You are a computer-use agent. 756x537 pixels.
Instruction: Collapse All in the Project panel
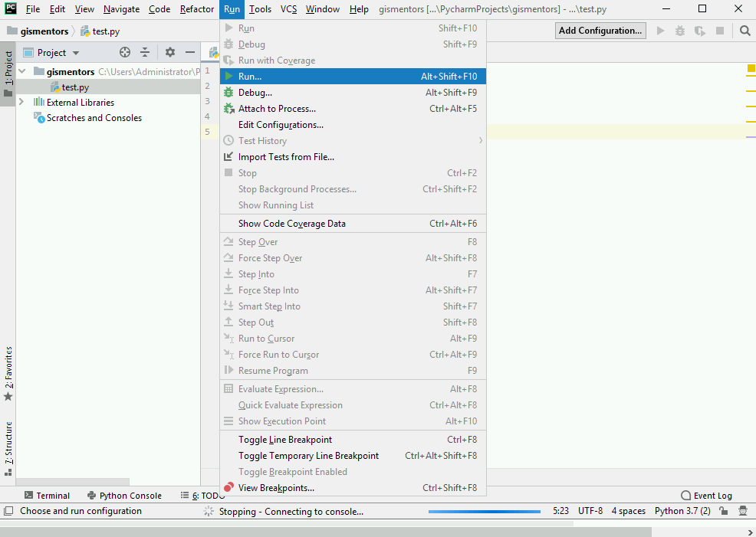146,52
